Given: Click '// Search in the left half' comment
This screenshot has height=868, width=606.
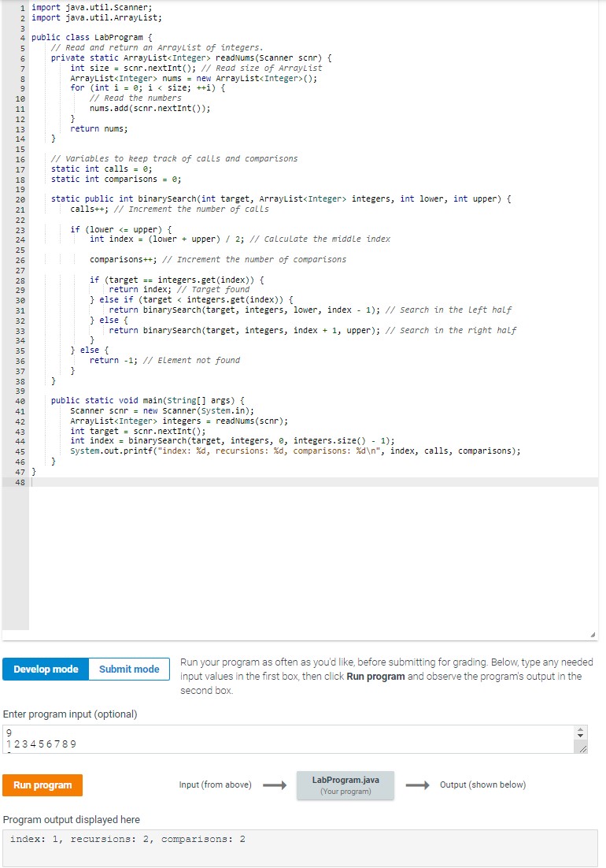Looking at the screenshot, I should [x=449, y=310].
